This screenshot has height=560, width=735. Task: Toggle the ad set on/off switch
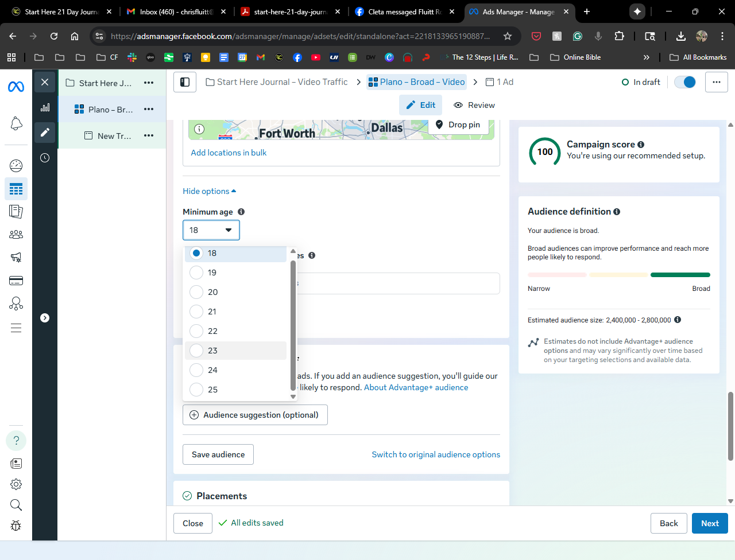point(685,82)
